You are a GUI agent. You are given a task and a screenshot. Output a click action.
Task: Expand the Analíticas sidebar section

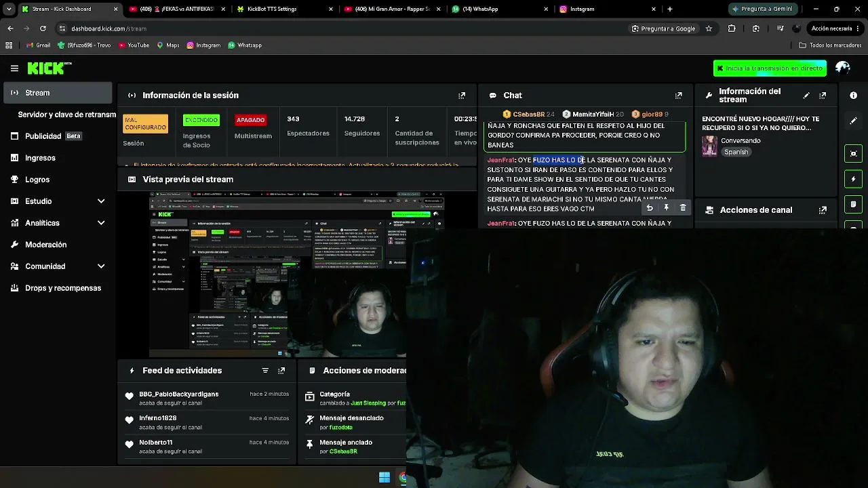point(101,223)
